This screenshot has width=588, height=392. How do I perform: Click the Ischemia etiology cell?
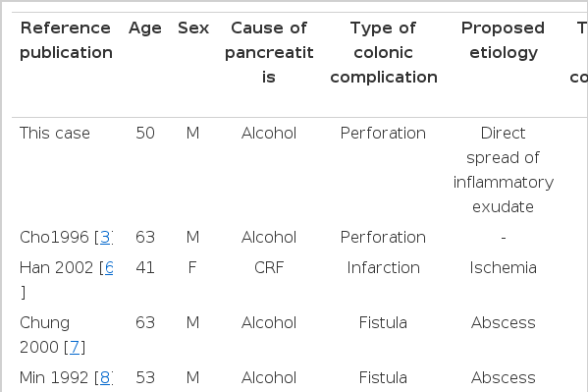click(503, 267)
